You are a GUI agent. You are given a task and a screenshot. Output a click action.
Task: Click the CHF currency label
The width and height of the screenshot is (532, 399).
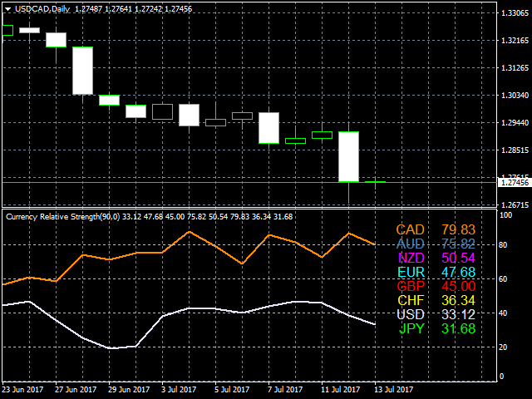click(411, 300)
